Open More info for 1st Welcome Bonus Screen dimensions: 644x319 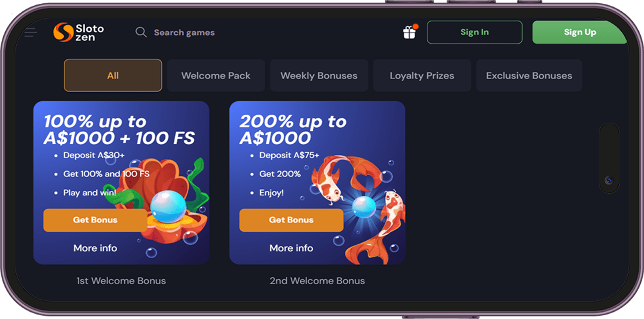point(95,248)
